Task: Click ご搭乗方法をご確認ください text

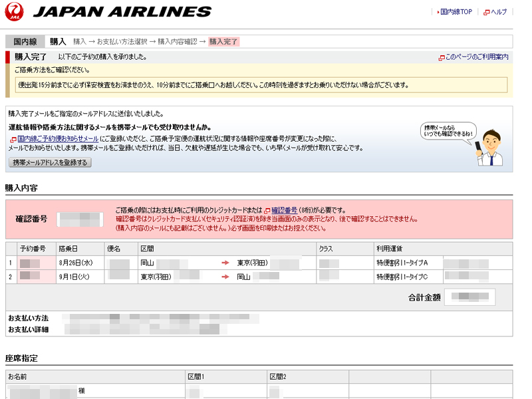Action: pos(53,70)
